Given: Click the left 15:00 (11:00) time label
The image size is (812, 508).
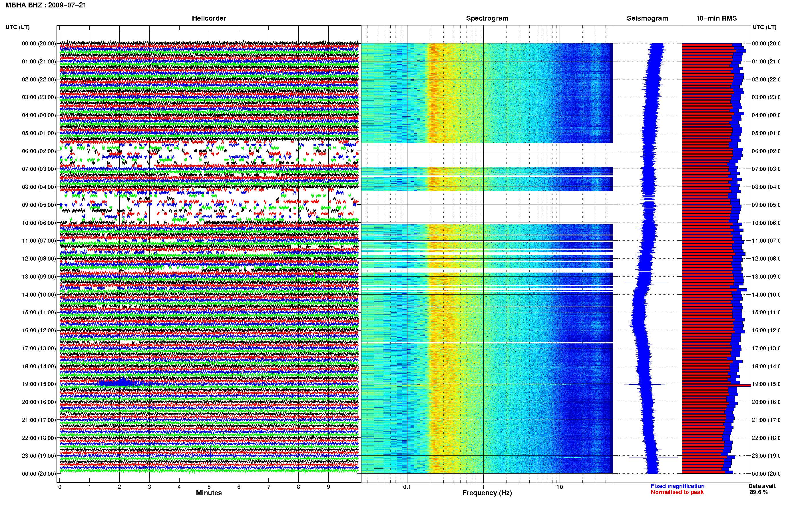Looking at the screenshot, I should (x=39, y=313).
